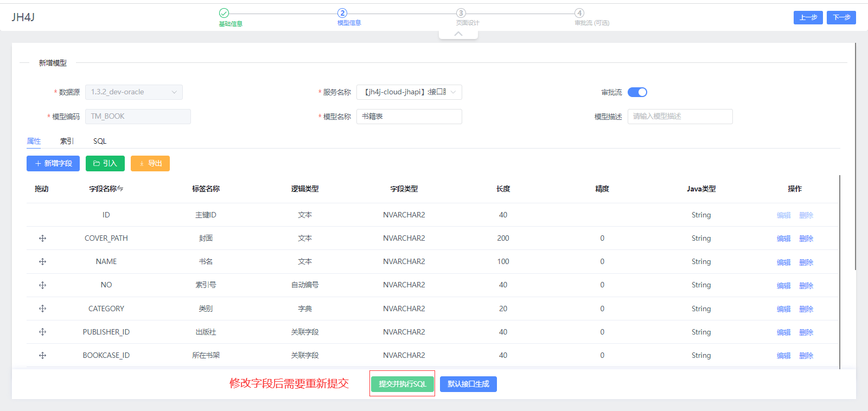Click the Java类型 column header
This screenshot has height=411, width=868.
tap(701, 189)
